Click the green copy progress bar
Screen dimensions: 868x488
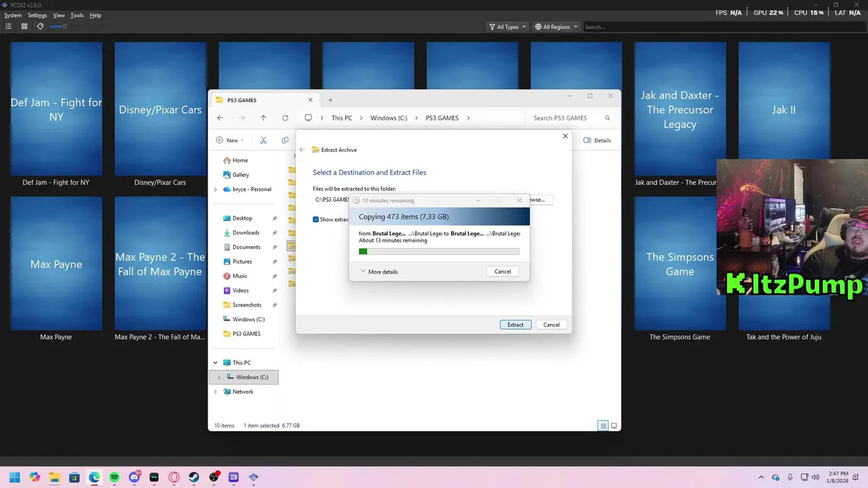(x=439, y=251)
